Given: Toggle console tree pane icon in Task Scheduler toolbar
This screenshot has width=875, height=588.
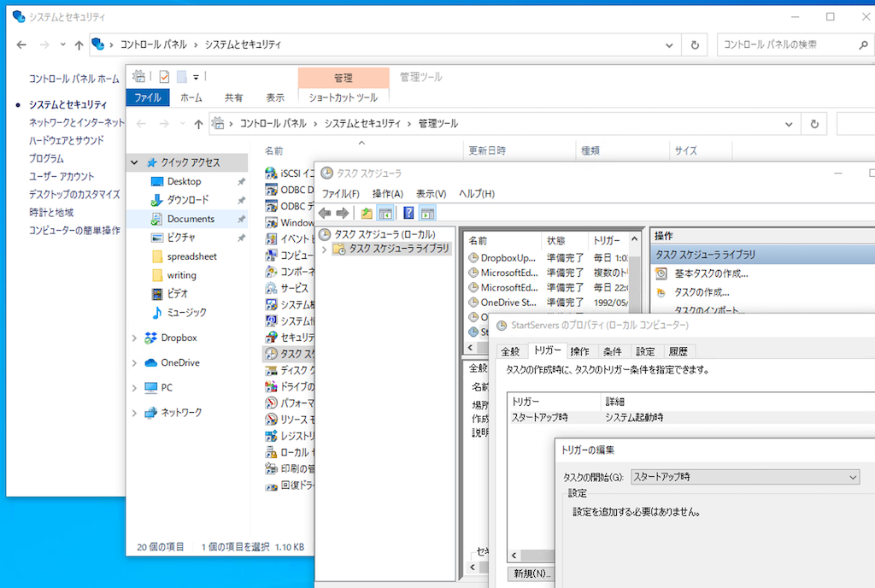Looking at the screenshot, I should coord(385,213).
